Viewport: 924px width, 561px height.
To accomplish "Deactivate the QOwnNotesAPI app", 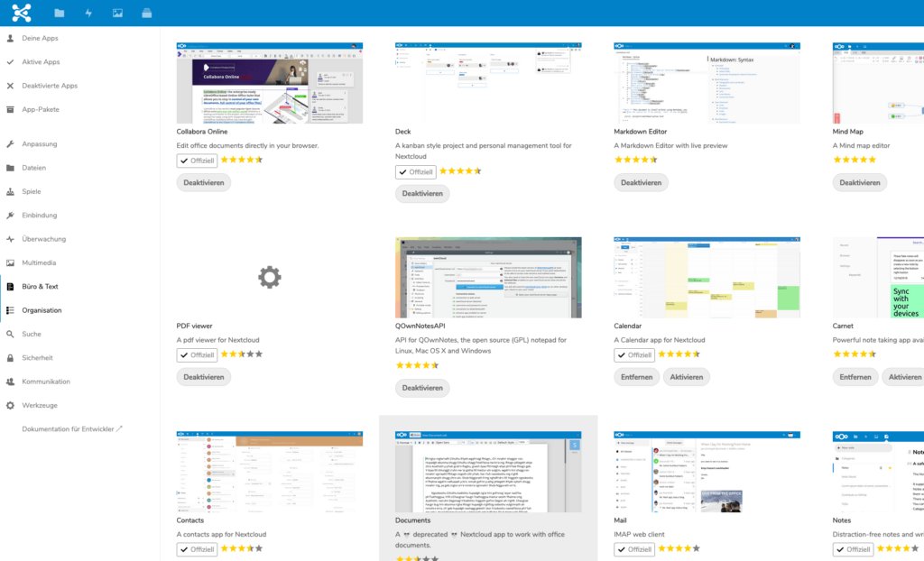I will pos(422,388).
